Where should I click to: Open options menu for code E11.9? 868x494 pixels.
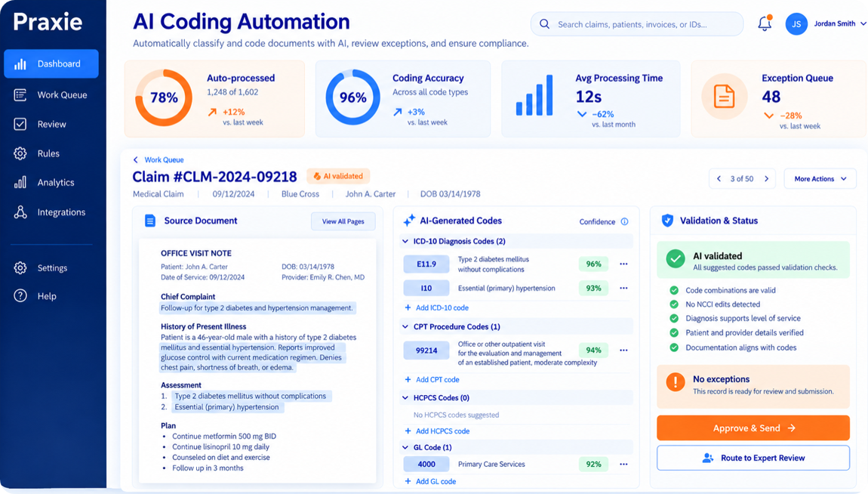point(624,264)
